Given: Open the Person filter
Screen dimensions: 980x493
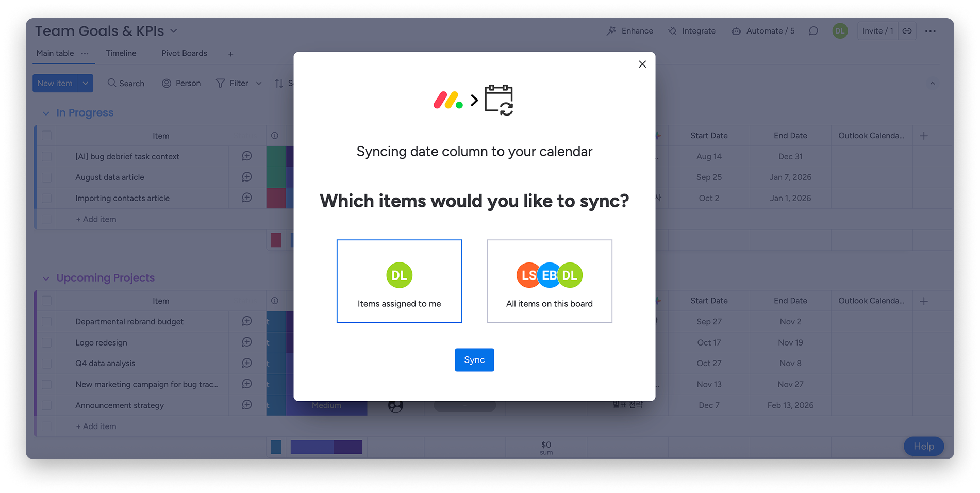Looking at the screenshot, I should (x=181, y=83).
